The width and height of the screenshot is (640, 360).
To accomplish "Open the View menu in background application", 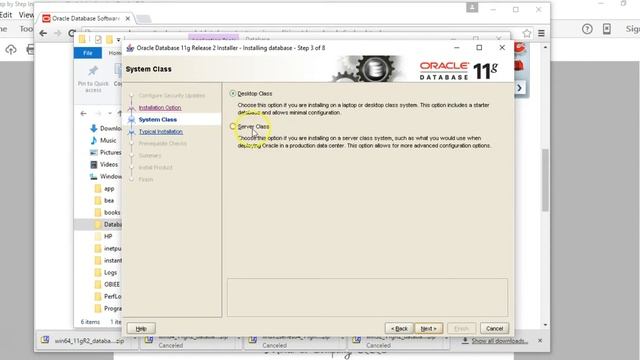I will click(26, 15).
